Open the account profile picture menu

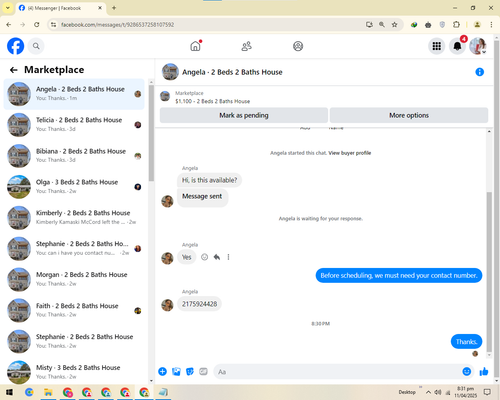[x=478, y=46]
